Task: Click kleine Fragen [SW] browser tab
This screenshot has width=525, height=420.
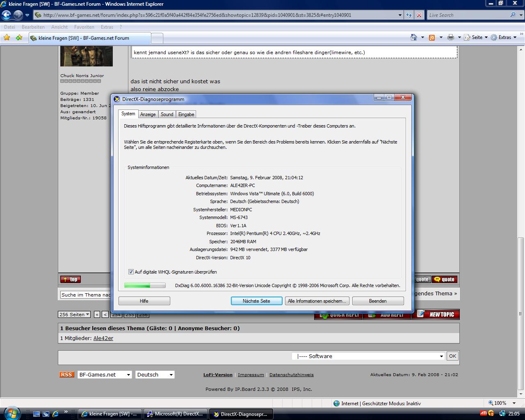Action: coord(90,38)
